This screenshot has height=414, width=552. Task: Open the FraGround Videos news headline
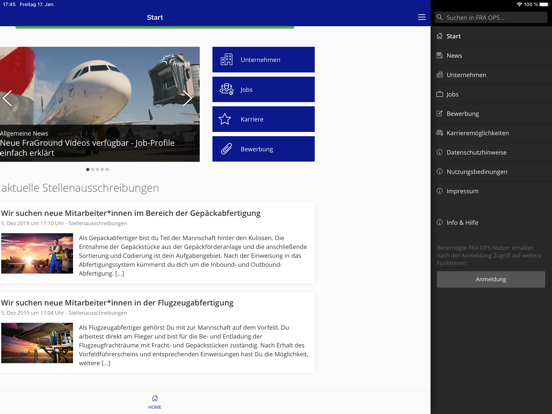[x=87, y=148]
